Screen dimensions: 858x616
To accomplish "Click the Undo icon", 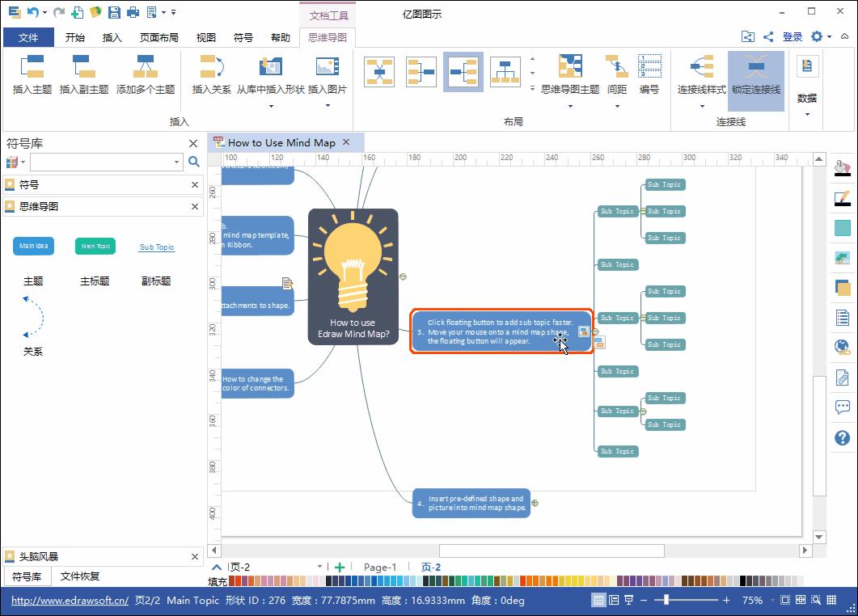I will (32, 12).
